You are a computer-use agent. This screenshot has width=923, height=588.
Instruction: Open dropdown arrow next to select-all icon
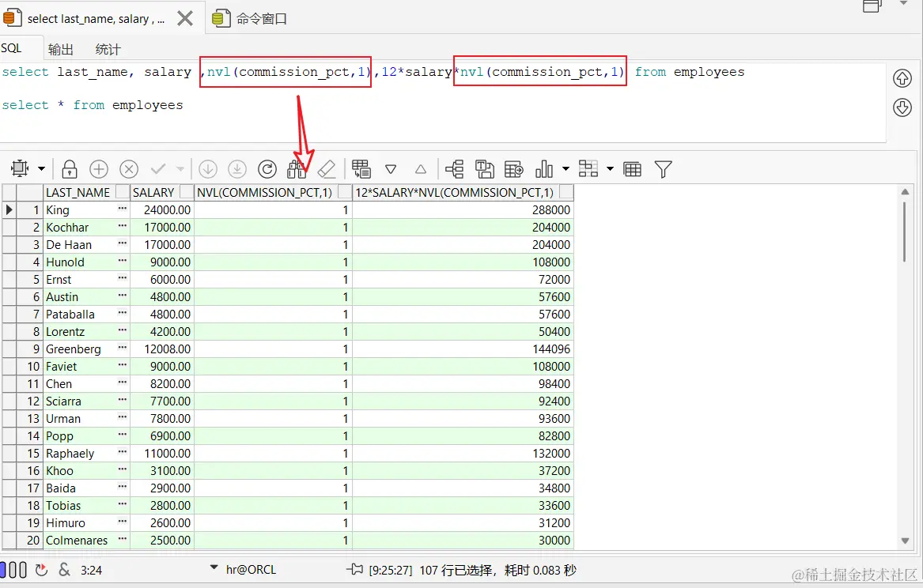42,169
